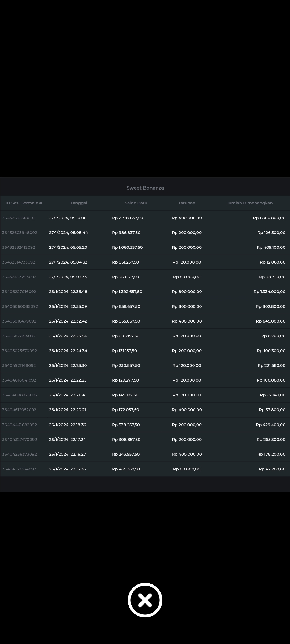Open session ID 36432603948092
This screenshot has height=644, width=290.
(20, 233)
